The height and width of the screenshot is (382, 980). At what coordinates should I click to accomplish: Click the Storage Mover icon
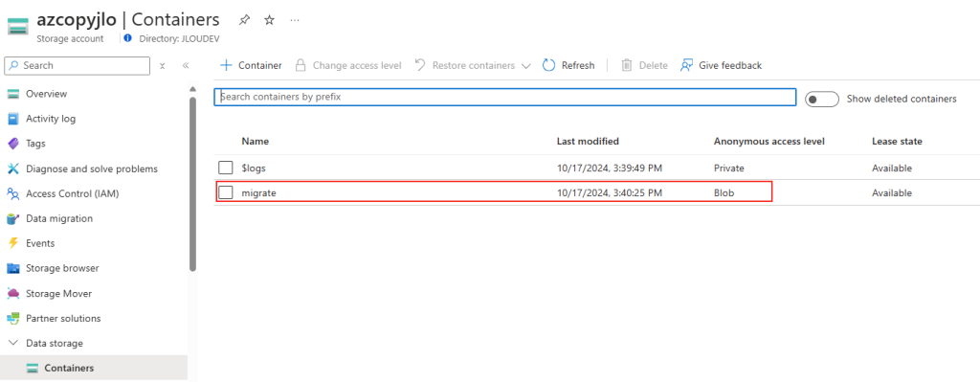pos(13,293)
